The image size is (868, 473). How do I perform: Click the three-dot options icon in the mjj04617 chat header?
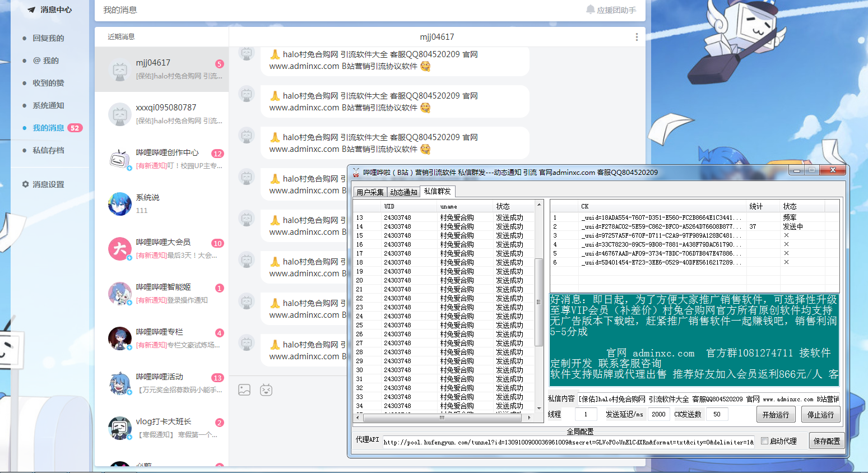click(637, 36)
